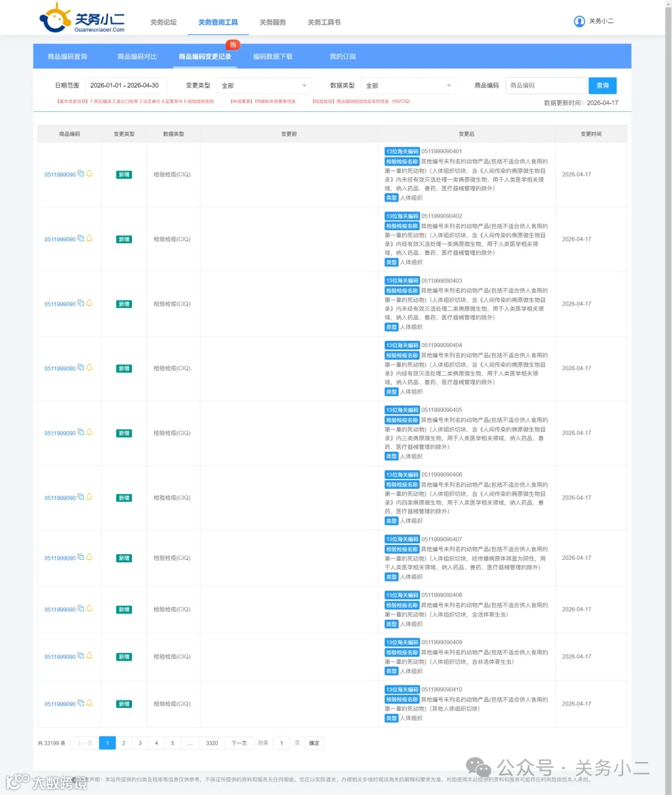
Task: Switch to 商品编码对比 tab
Action: click(137, 57)
